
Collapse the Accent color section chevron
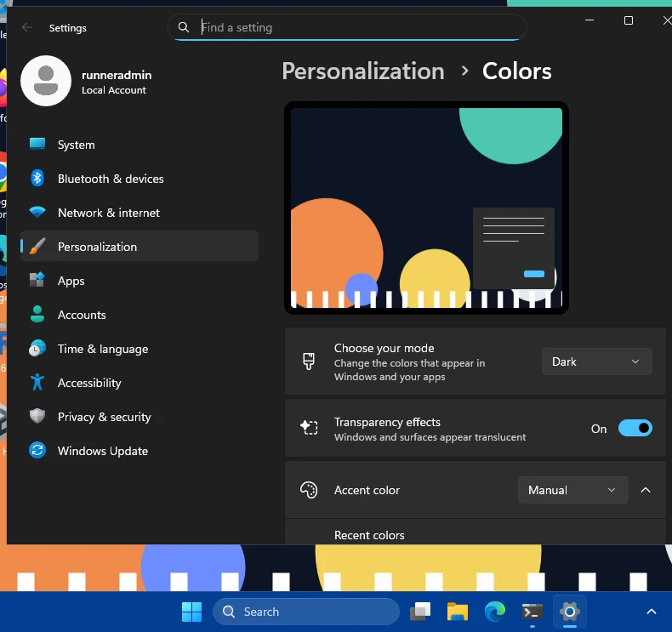point(645,490)
